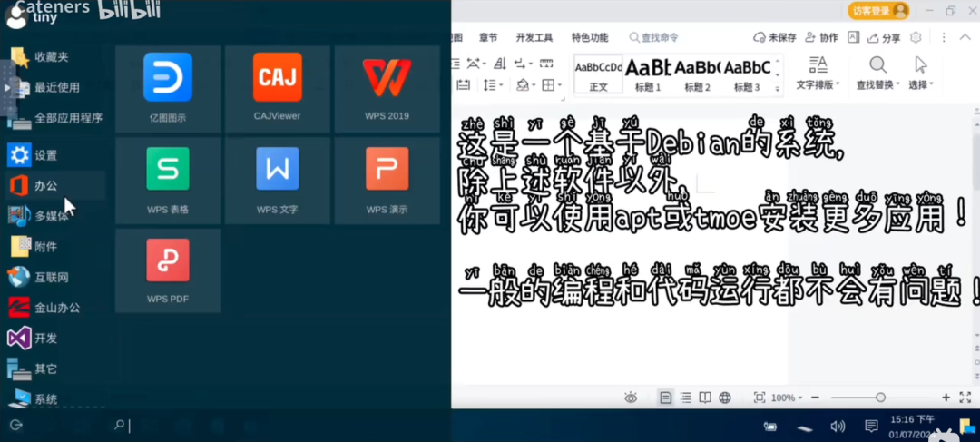The width and height of the screenshot is (980, 442).
Task: Switch to the 章节 ribbon tab
Action: (x=488, y=37)
